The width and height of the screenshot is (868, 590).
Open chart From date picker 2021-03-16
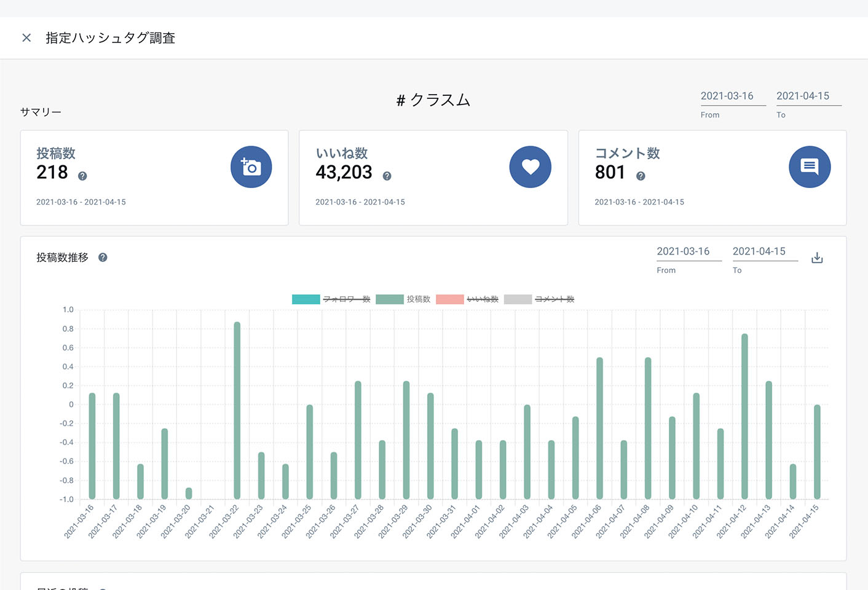(x=688, y=252)
